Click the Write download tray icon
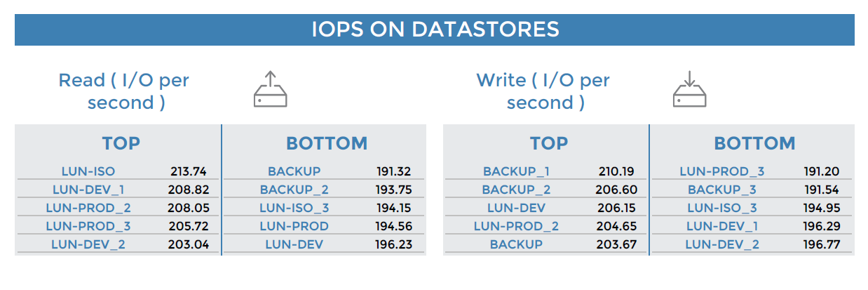868x290 pixels. tap(689, 89)
